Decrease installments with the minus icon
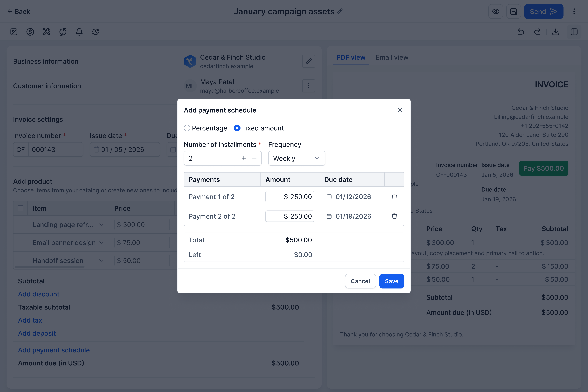The image size is (588, 392). pyautogui.click(x=254, y=158)
